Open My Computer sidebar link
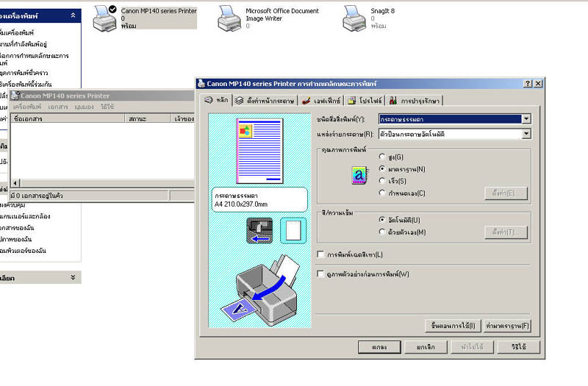 tap(23, 250)
